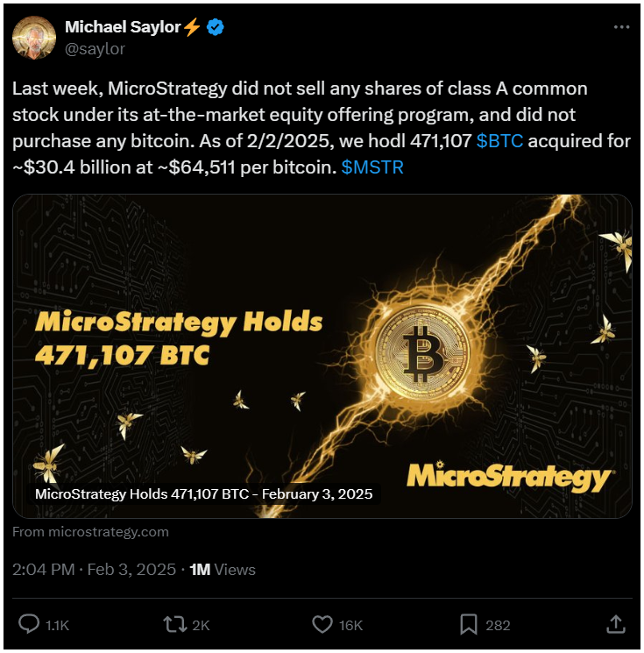Toggle the bookmark icon
The width and height of the screenshot is (644, 653).
(469, 625)
